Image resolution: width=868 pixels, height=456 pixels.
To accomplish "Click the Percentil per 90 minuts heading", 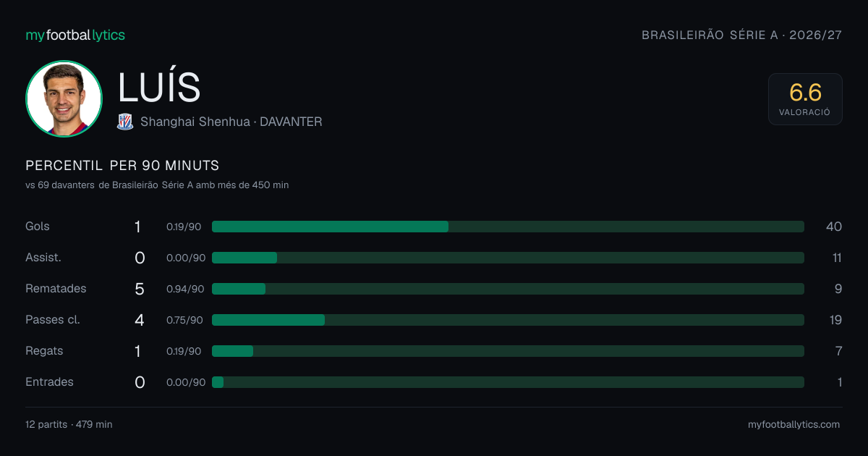I will [122, 166].
